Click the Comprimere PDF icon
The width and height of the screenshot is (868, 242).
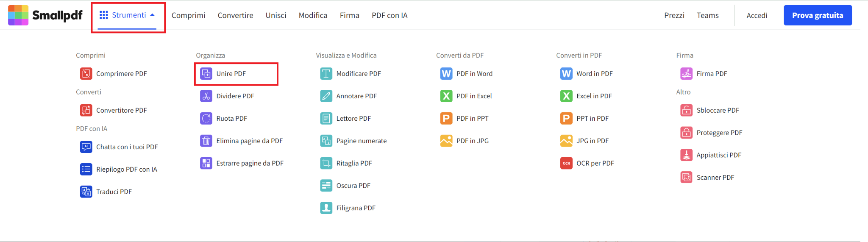tap(86, 74)
